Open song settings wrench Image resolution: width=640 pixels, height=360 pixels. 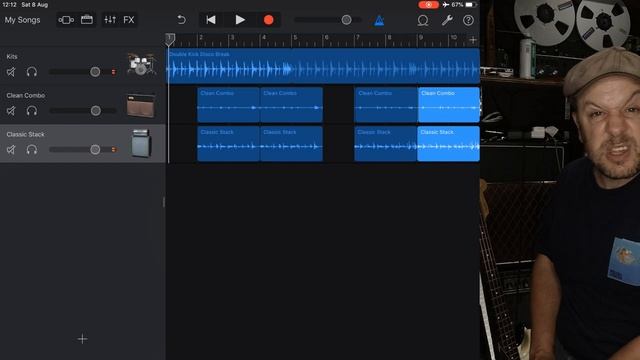click(x=447, y=20)
